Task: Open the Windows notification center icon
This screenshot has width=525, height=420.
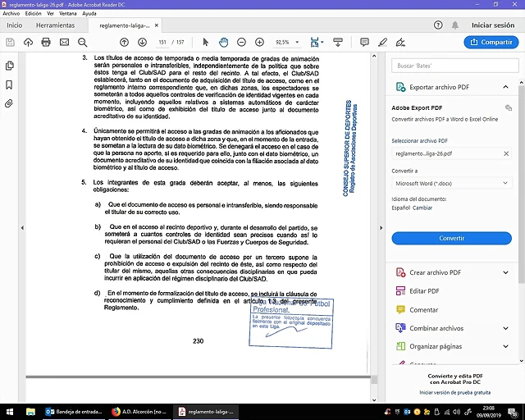Action: 513,412
